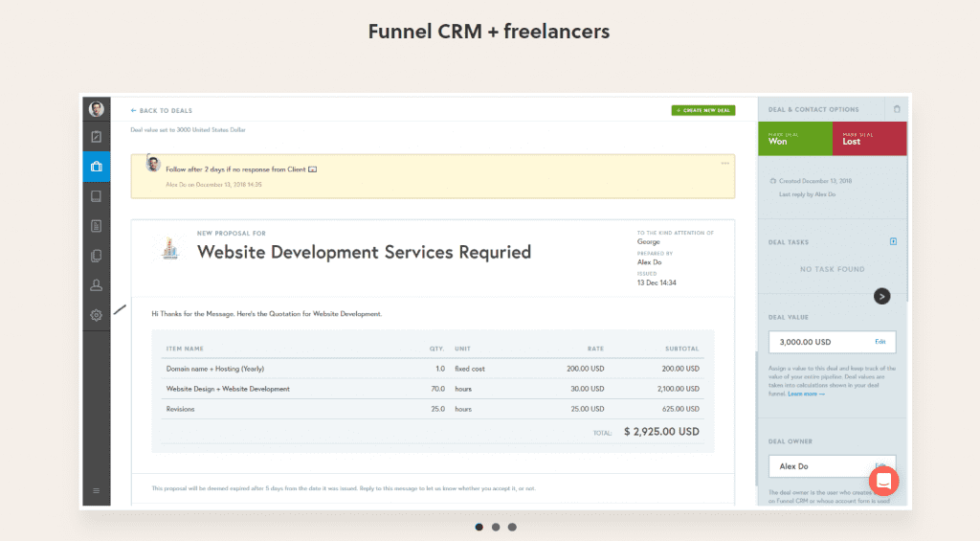
Task: Click the Website Design + Website Development row
Action: pos(433,389)
